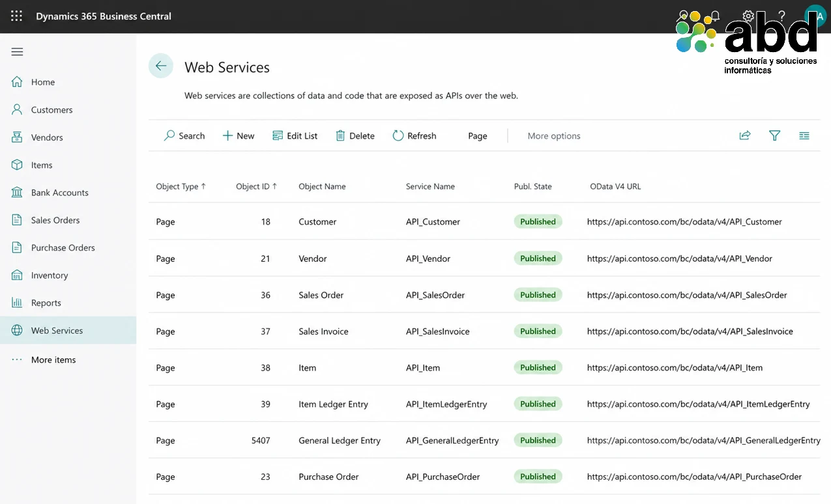Viewport: 831px width, 504px height.
Task: Select the General Ledger Entry row
Action: click(484, 440)
